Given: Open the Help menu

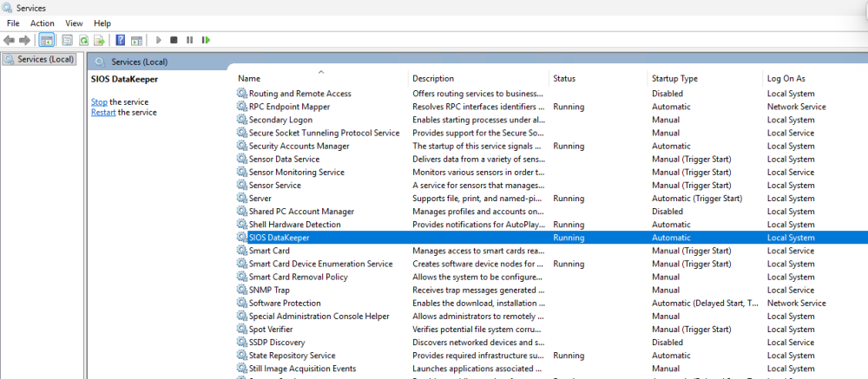Looking at the screenshot, I should click(102, 23).
